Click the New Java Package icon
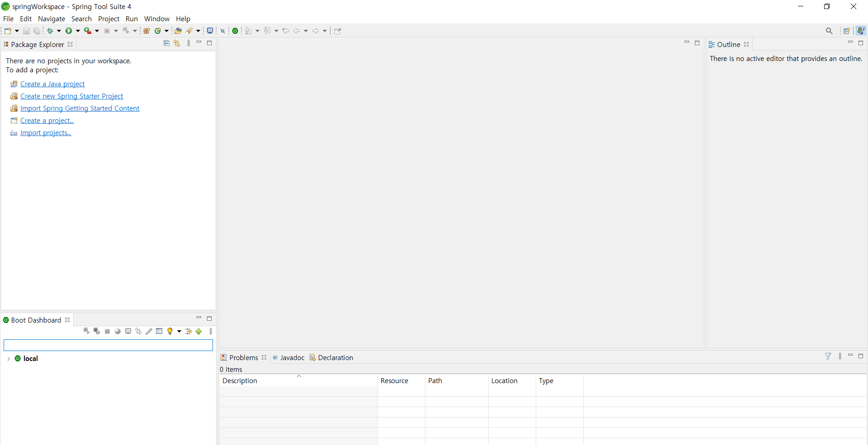868x445 pixels. tap(146, 31)
